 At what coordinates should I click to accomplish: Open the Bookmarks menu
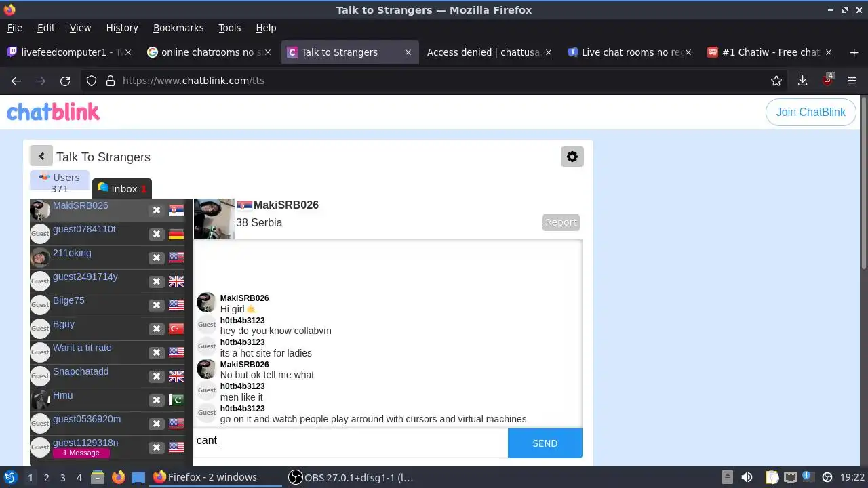[x=178, y=28]
